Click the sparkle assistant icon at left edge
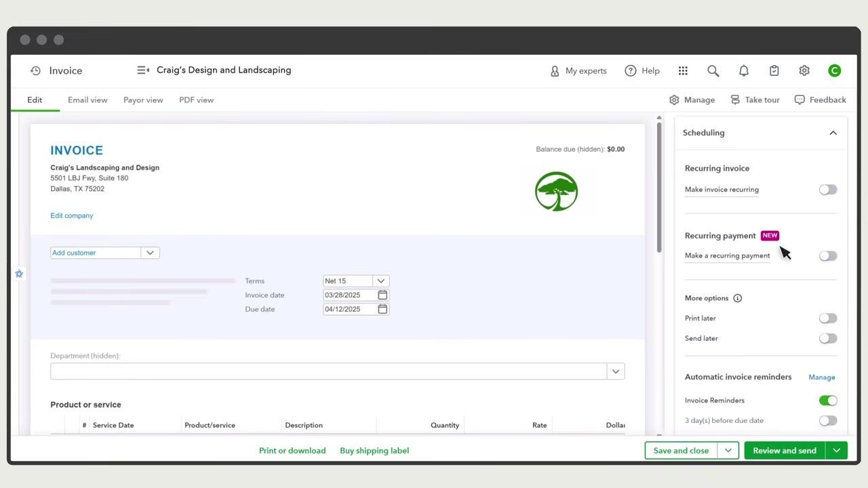Screen dimensions: 868x488 pyautogui.click(x=19, y=274)
